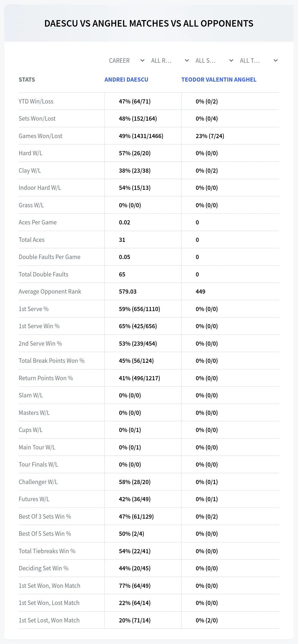Click the Total Tiebreaks Win % label
Screen dimensions: 298x644
pyautogui.click(x=47, y=551)
